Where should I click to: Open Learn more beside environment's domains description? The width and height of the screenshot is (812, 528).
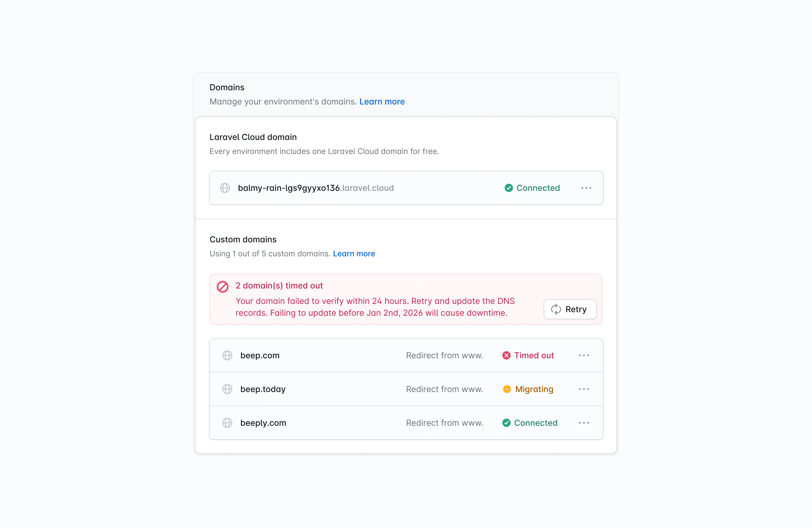[382, 101]
